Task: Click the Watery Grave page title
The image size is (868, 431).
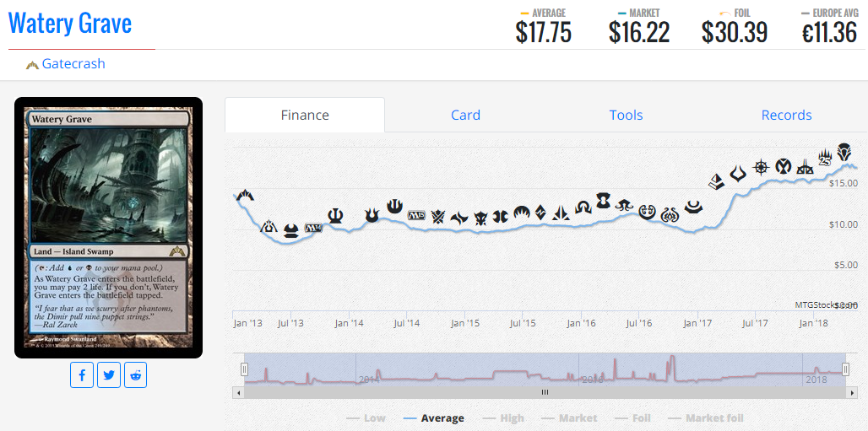Action: (x=70, y=24)
